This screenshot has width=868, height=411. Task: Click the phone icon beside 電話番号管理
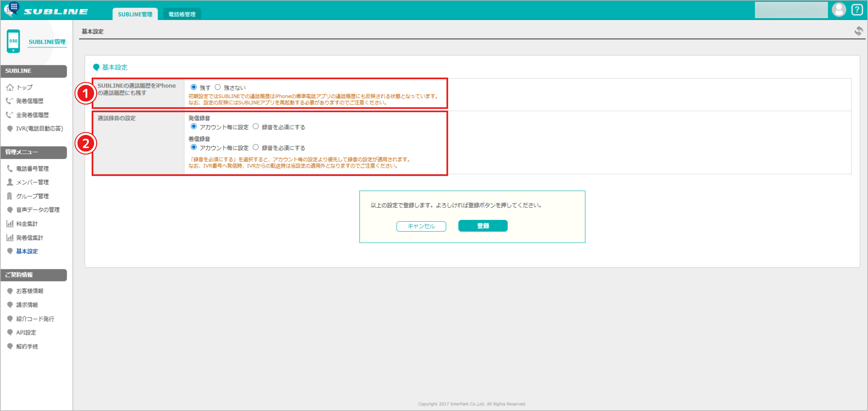pos(10,168)
